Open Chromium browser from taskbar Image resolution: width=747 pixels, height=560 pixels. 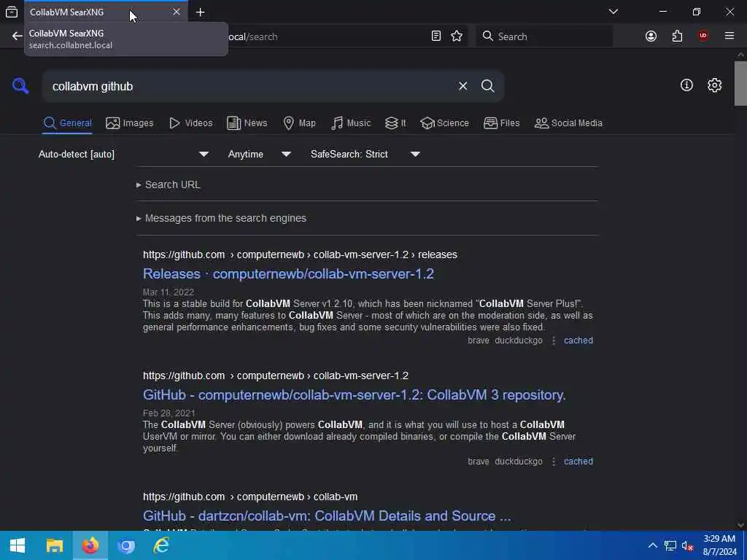pos(125,545)
